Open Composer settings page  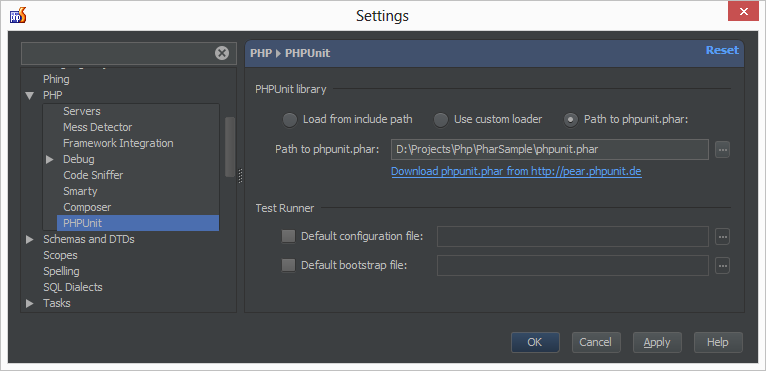tap(87, 207)
